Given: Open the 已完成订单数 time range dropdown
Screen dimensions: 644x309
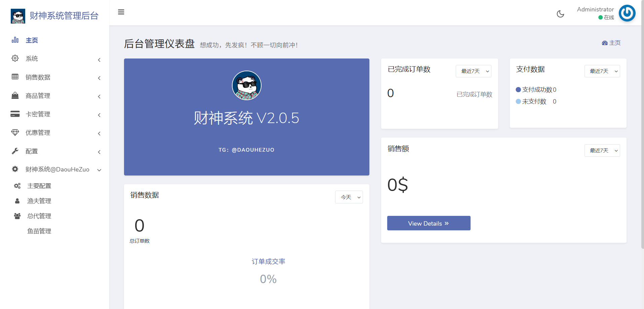Looking at the screenshot, I should 473,71.
